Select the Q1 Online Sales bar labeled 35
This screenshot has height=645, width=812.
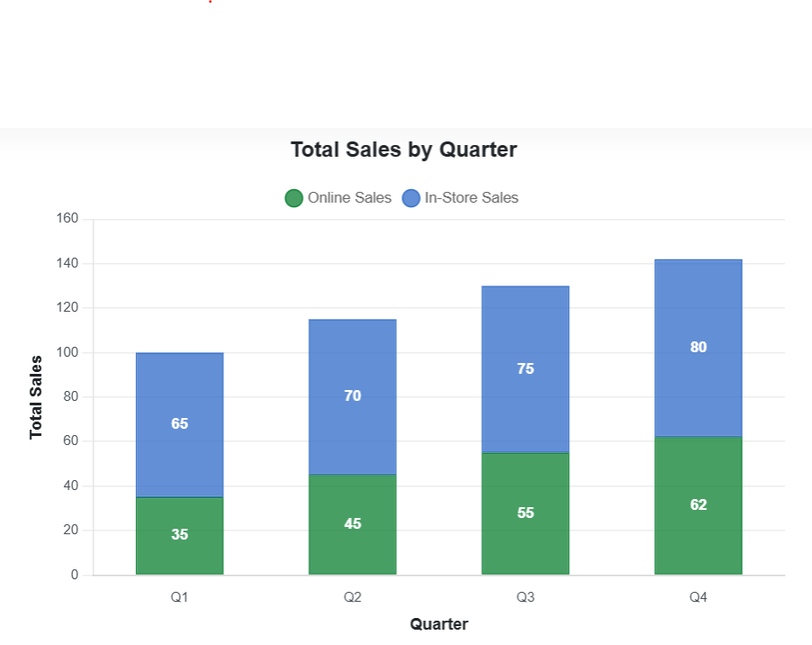coord(180,536)
